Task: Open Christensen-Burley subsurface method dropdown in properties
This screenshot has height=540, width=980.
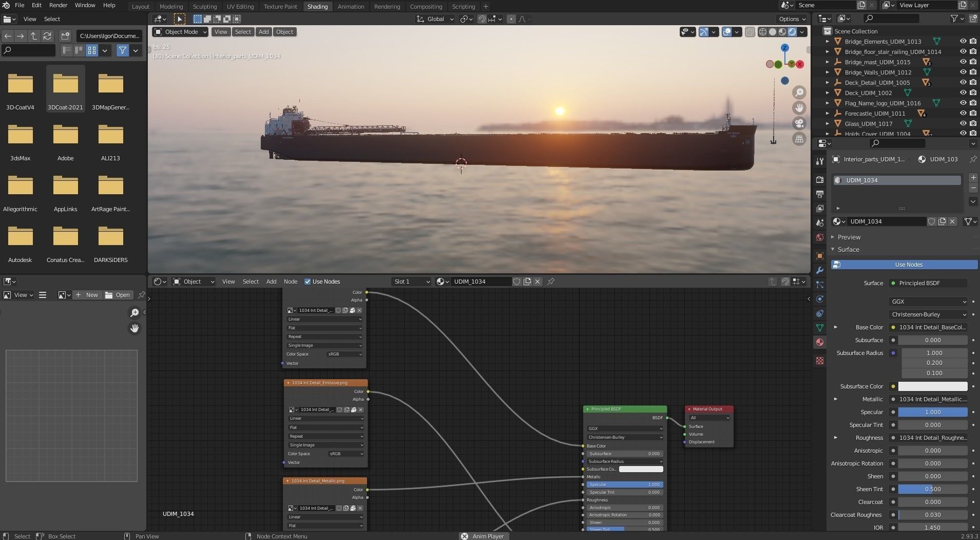Action: pyautogui.click(x=928, y=314)
